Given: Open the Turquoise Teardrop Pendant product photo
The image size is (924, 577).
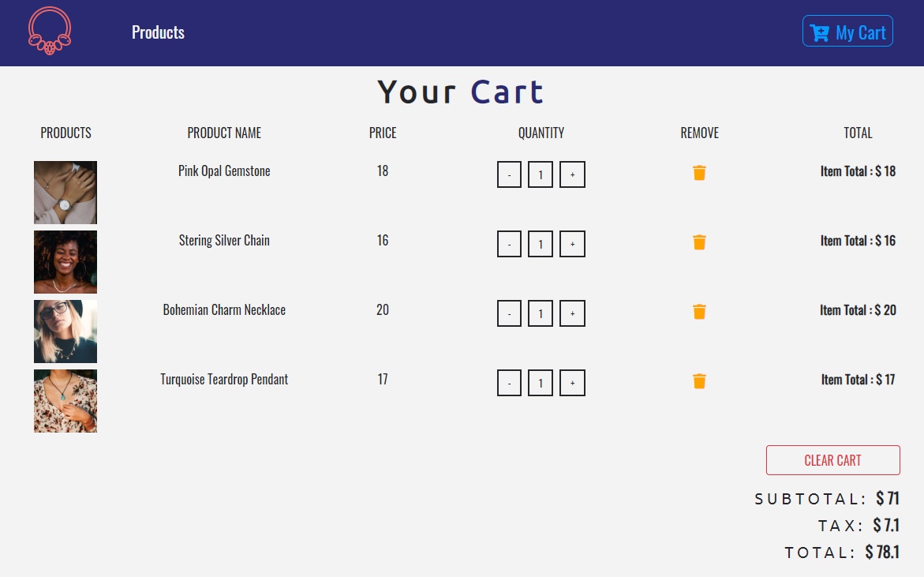Looking at the screenshot, I should (65, 401).
